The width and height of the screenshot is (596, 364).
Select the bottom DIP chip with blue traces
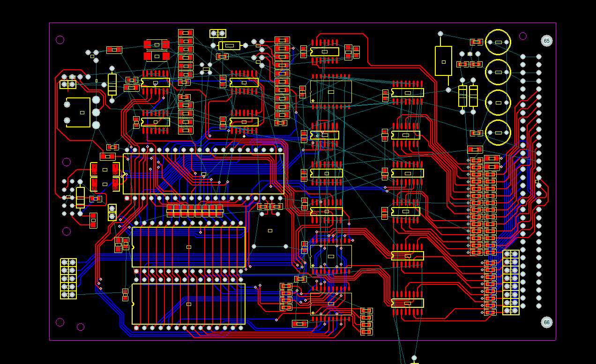pos(189,304)
